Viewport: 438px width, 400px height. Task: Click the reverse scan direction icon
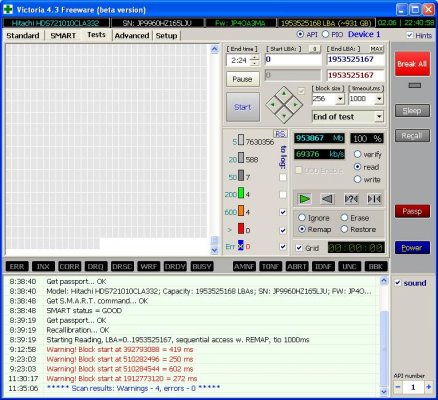point(327,199)
